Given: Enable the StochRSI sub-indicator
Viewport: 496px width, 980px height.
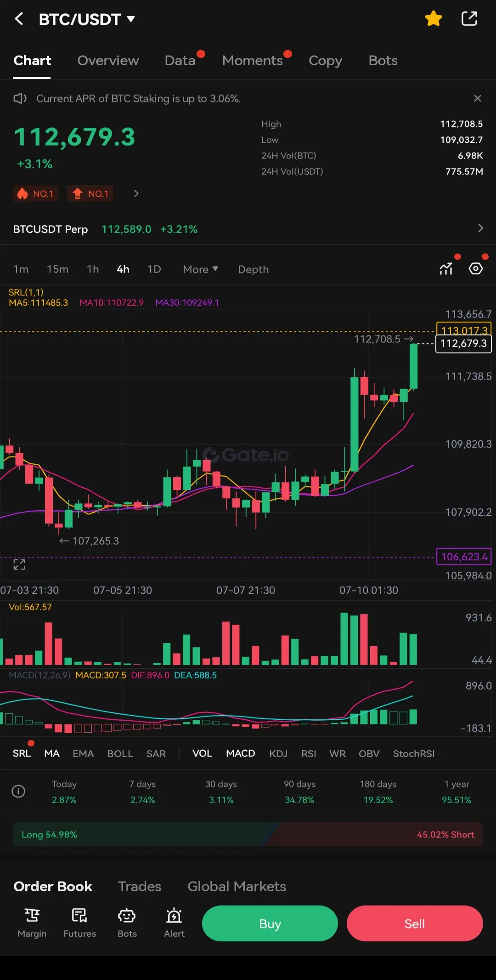Looking at the screenshot, I should coord(414,754).
